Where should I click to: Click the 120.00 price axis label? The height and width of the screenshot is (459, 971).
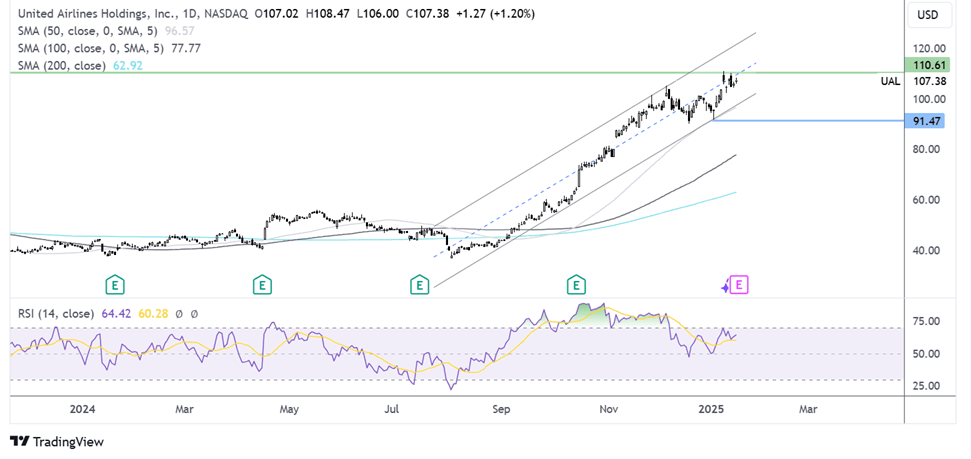930,49
